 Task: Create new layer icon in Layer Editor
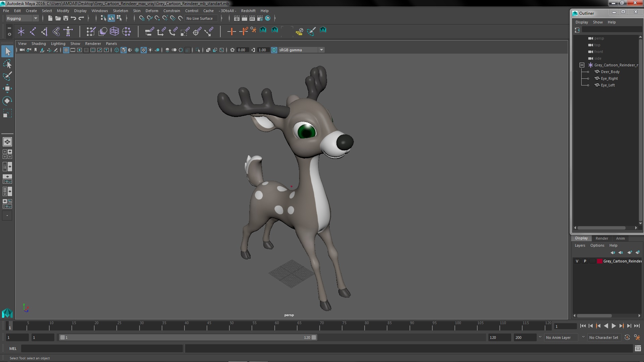click(630, 252)
